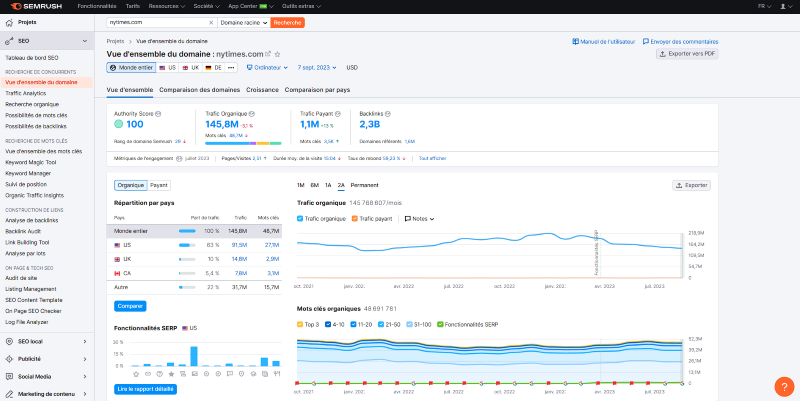Collapse the SEO sidebar section
The height and width of the screenshot is (401, 800).
point(85,41)
